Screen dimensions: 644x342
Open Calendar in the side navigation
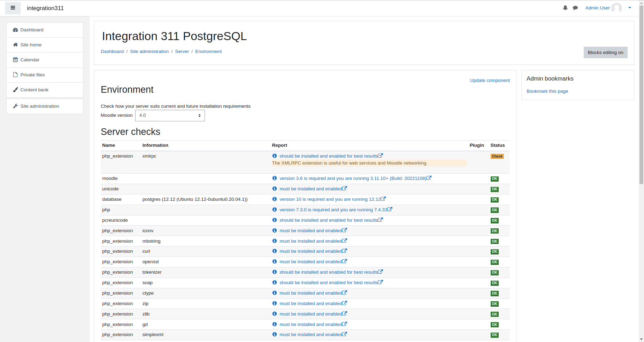[x=45, y=60]
